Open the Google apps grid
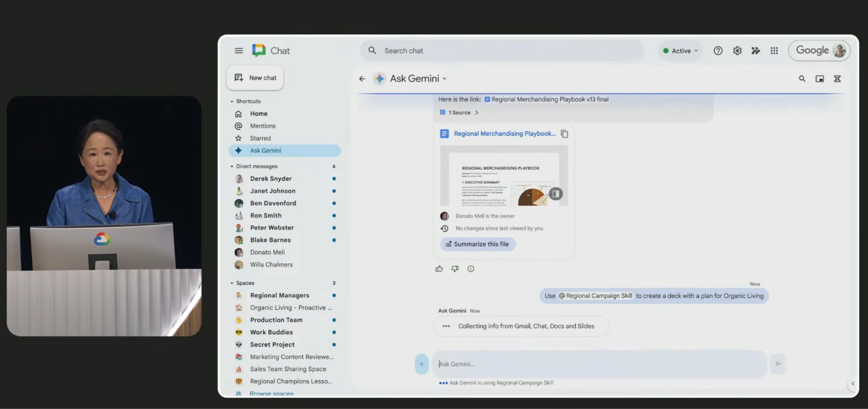Viewport: 868px width, 409px height. (774, 51)
